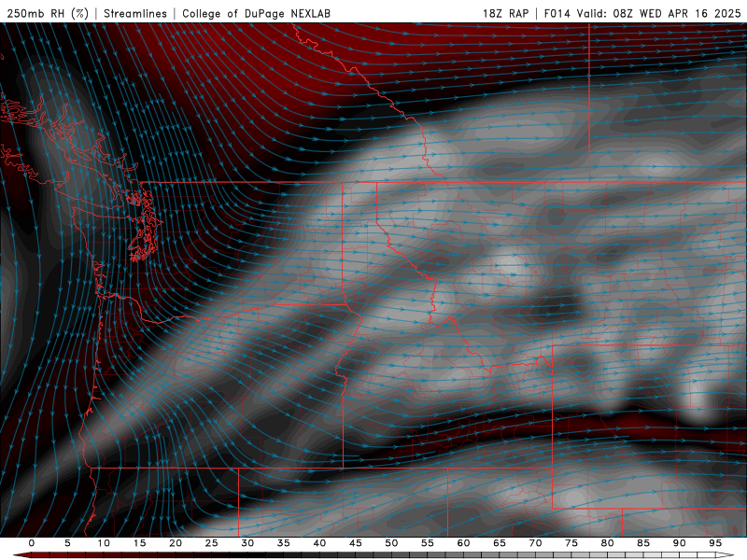This screenshot has width=747, height=560.
Task: Click the '250mb RH (%)' title text
Action: pyautogui.click(x=49, y=14)
